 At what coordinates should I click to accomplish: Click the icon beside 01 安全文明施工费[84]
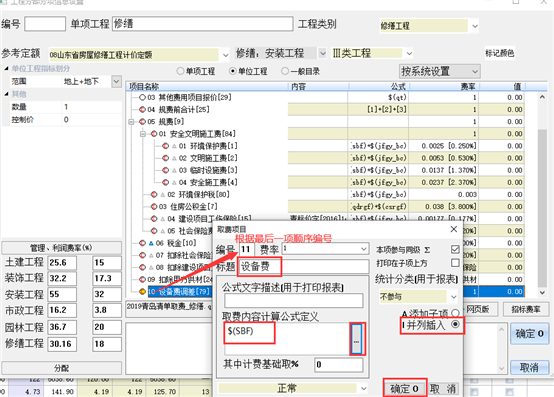point(154,134)
